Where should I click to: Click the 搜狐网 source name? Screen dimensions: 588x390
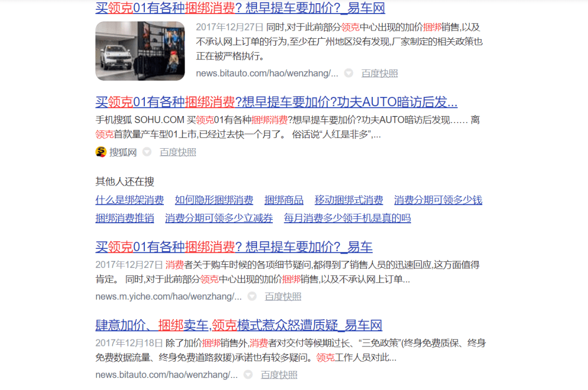click(123, 153)
